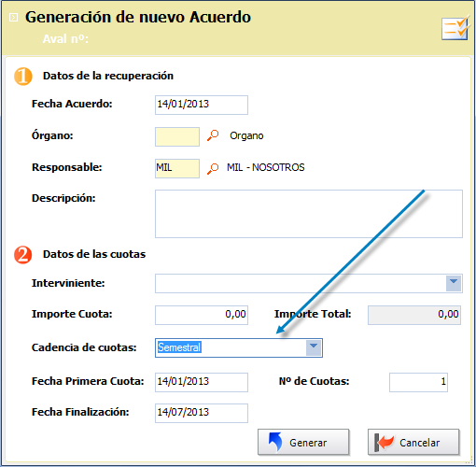Viewport: 476px width, 467px height.
Task: Click the Cancelar button
Action: (x=413, y=442)
